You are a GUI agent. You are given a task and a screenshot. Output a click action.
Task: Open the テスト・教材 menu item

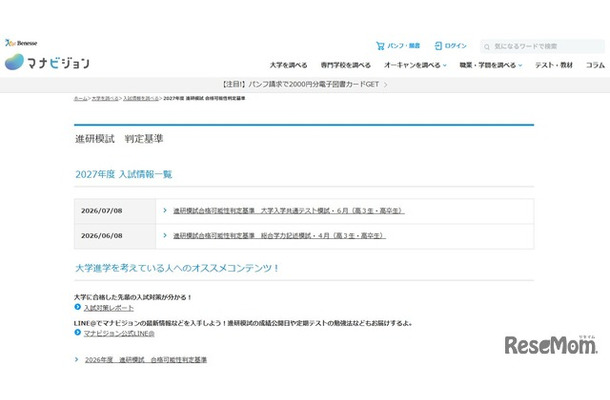554,65
